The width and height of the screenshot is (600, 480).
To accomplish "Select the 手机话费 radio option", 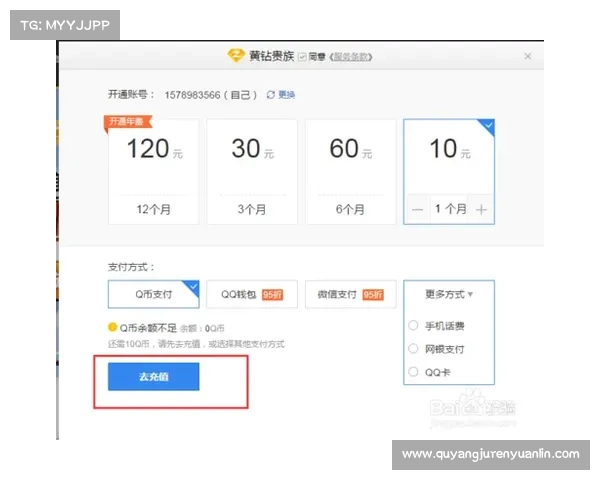I will point(413,326).
